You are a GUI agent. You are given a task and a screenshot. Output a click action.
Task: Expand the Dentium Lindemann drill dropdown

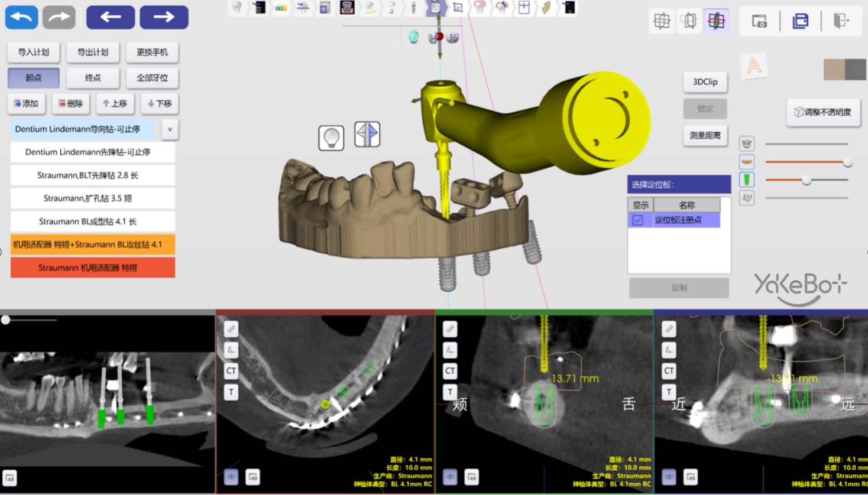point(170,129)
